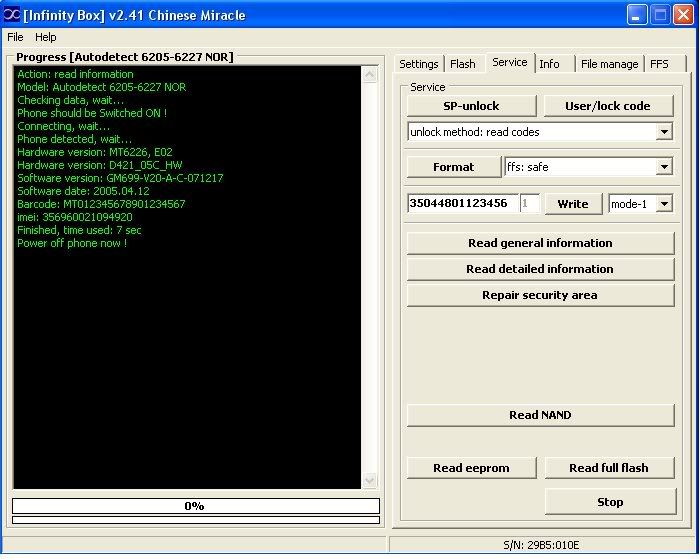The image size is (700, 559).
Task: Click the imei: 356960021094920 log line
Action: pos(75,217)
